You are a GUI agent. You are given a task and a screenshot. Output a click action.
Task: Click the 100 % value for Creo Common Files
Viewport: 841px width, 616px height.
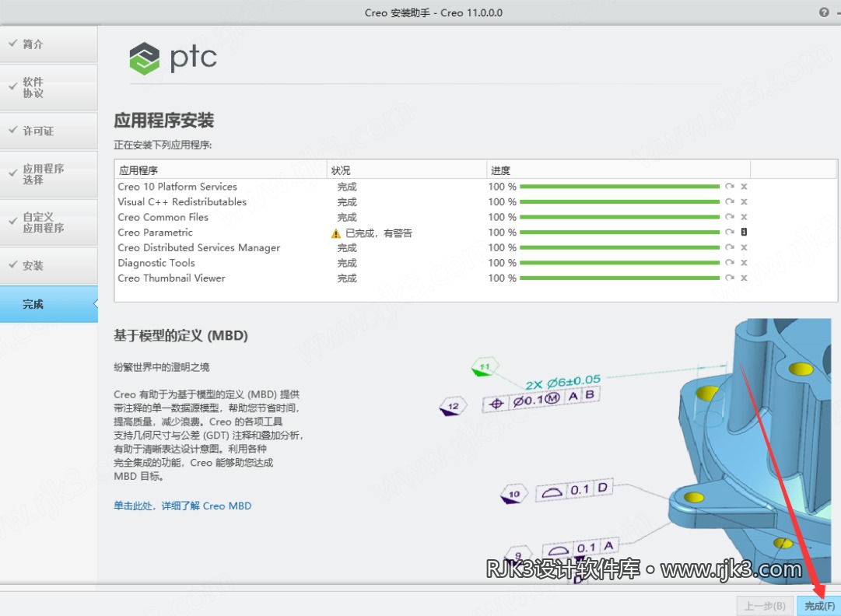[x=502, y=217]
